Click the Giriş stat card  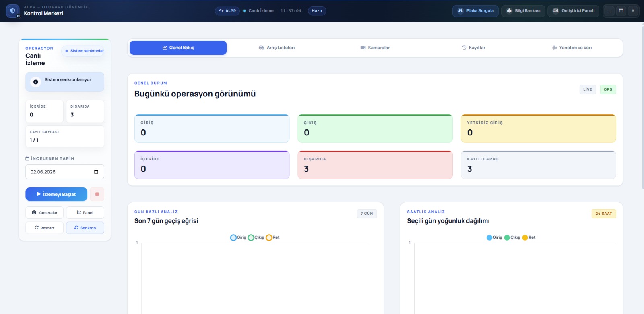[212, 129]
